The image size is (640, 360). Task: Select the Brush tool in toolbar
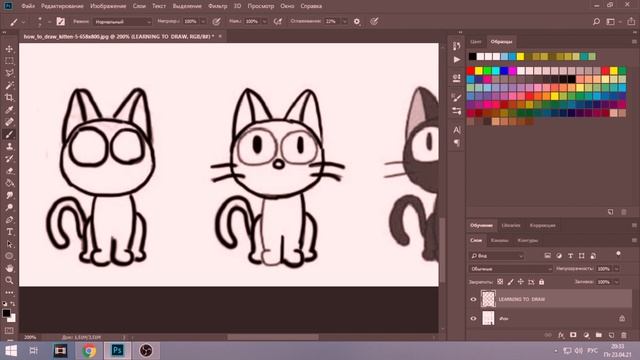click(9, 134)
